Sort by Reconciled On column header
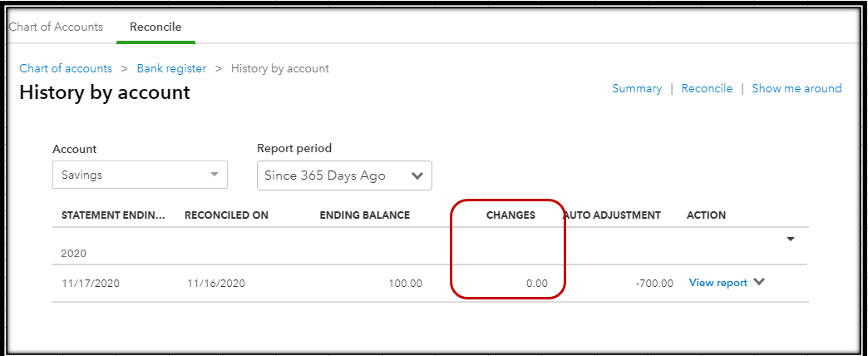The height and width of the screenshot is (356, 868). 226,215
